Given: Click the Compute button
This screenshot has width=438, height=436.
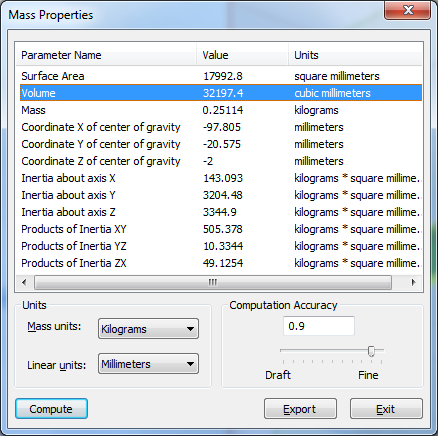Looking at the screenshot, I should [x=51, y=409].
